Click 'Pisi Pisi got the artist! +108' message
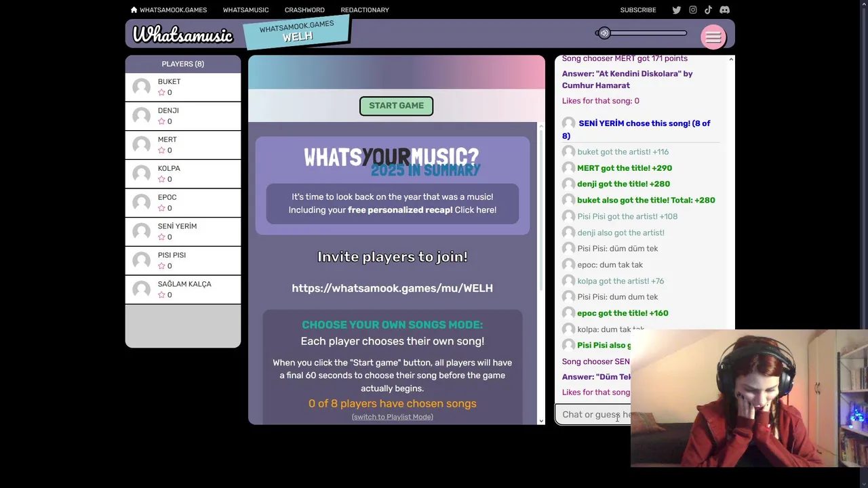The width and height of the screenshot is (868, 488). tap(627, 216)
